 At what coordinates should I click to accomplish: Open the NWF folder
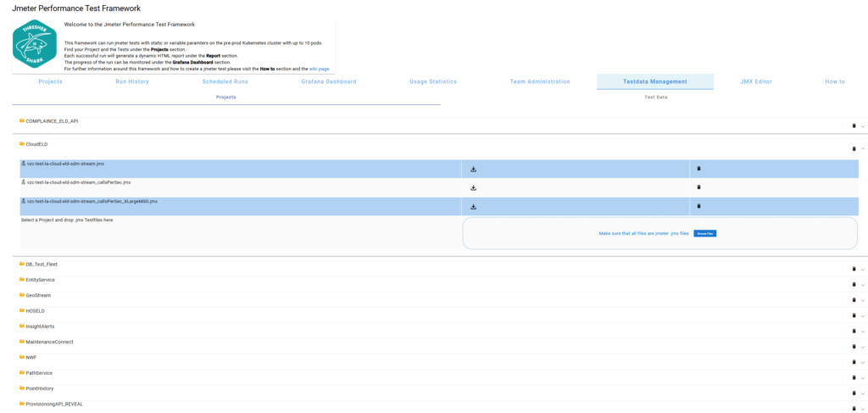tap(28, 358)
